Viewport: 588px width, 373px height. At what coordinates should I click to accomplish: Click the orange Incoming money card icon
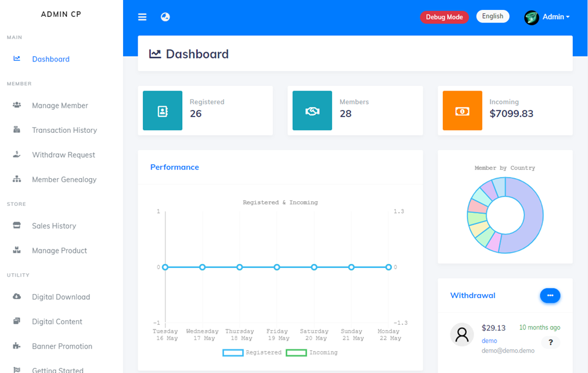click(x=462, y=111)
